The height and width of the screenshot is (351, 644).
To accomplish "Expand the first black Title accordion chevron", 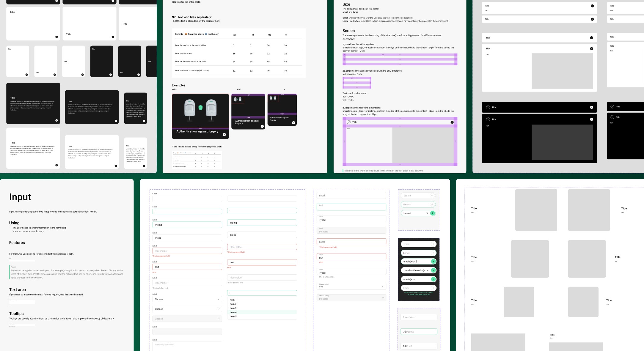I will [591, 107].
